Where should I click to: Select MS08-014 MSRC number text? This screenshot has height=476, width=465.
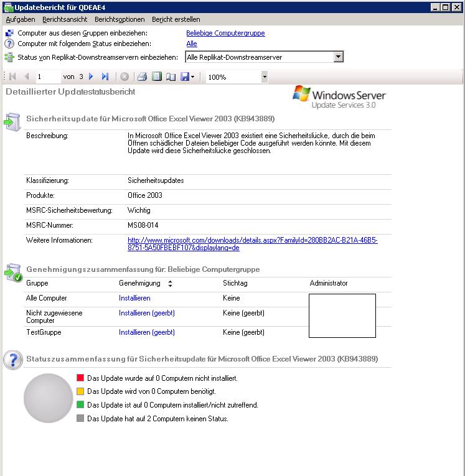pyautogui.click(x=143, y=225)
